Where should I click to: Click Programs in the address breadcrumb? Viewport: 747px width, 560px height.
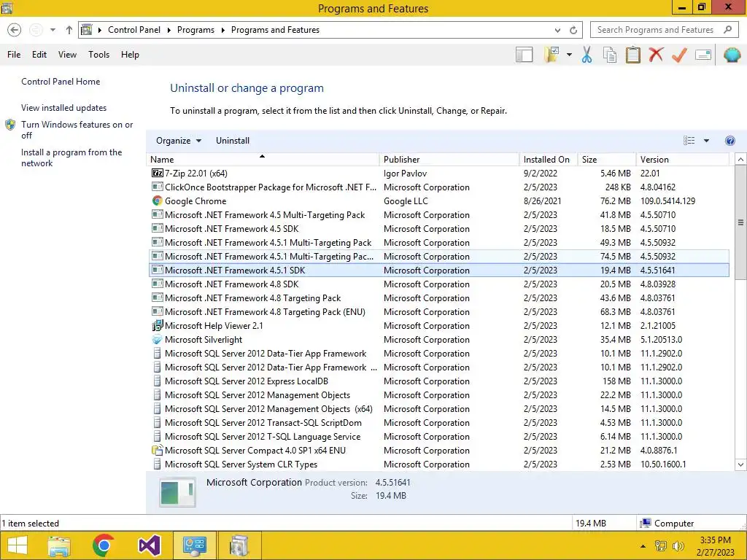(196, 30)
